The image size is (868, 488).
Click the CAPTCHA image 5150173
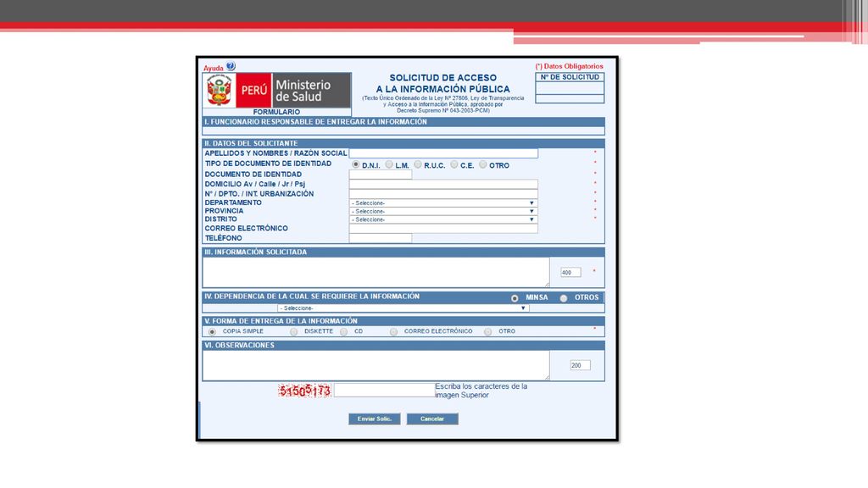(x=304, y=391)
